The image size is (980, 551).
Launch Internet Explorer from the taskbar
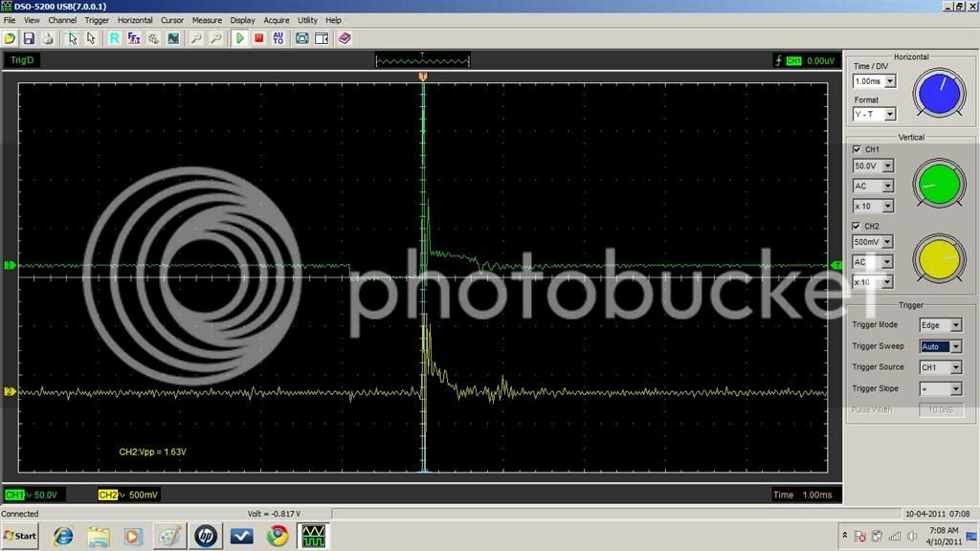pos(63,536)
